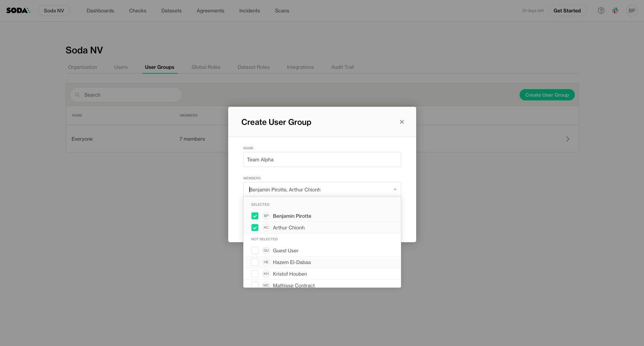Click the GU avatar for Guest User
644x346 pixels.
pos(266,250)
